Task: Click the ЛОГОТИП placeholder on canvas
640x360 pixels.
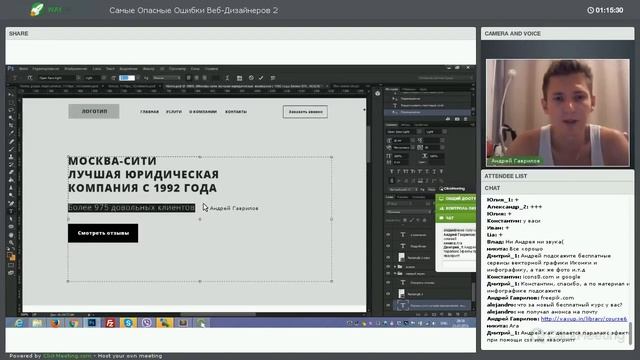Action: [94, 111]
